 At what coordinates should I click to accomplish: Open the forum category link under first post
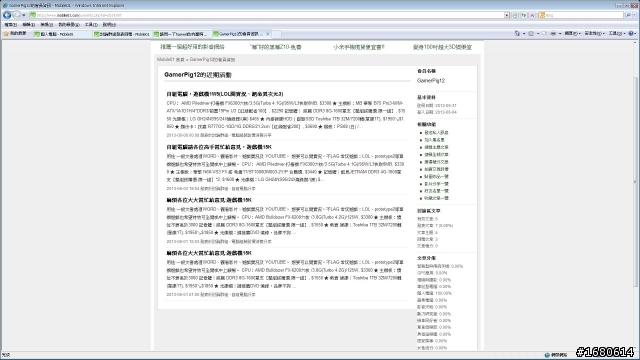click(251, 135)
